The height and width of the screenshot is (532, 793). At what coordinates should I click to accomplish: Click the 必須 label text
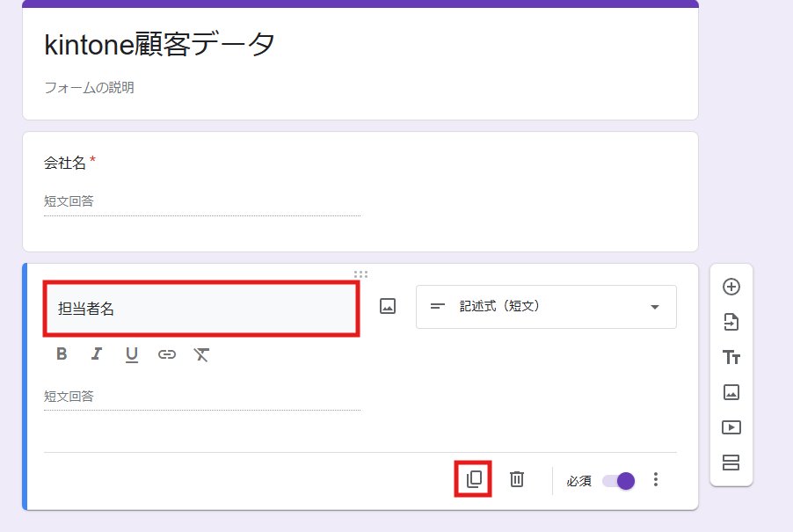579,481
